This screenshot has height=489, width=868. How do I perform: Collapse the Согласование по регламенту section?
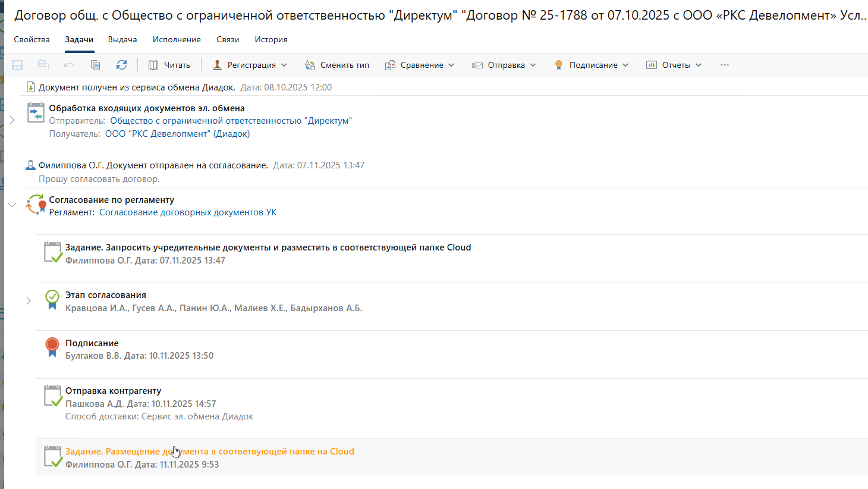coord(12,205)
